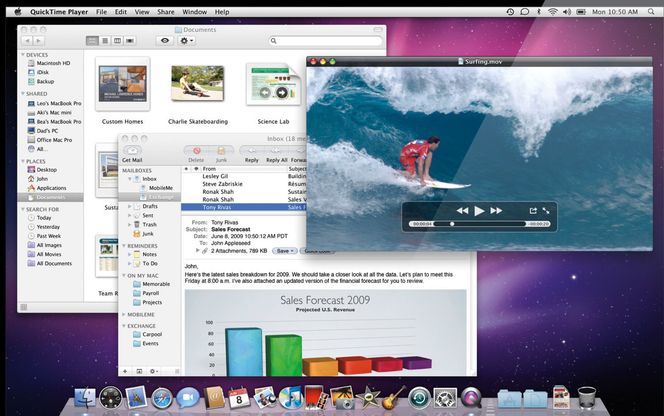This screenshot has width=664, height=416.
Task: Open the Window menu
Action: point(194,12)
